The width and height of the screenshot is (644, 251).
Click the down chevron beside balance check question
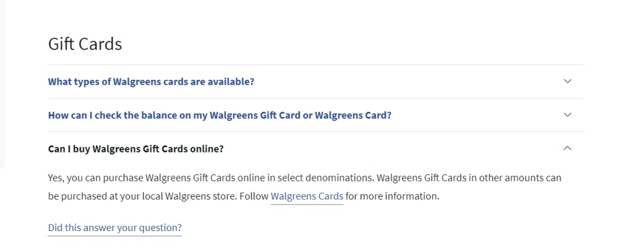click(x=567, y=115)
